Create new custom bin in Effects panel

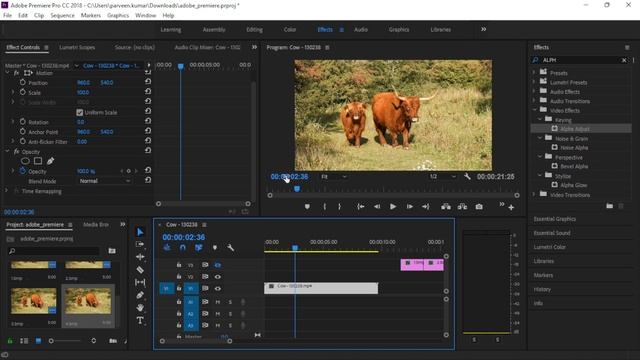coord(609,206)
